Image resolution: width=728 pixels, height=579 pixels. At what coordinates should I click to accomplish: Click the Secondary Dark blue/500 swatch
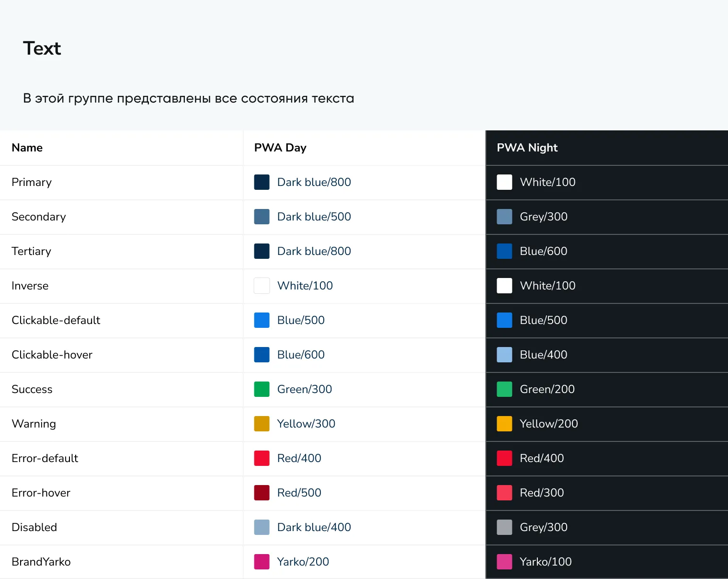click(262, 217)
